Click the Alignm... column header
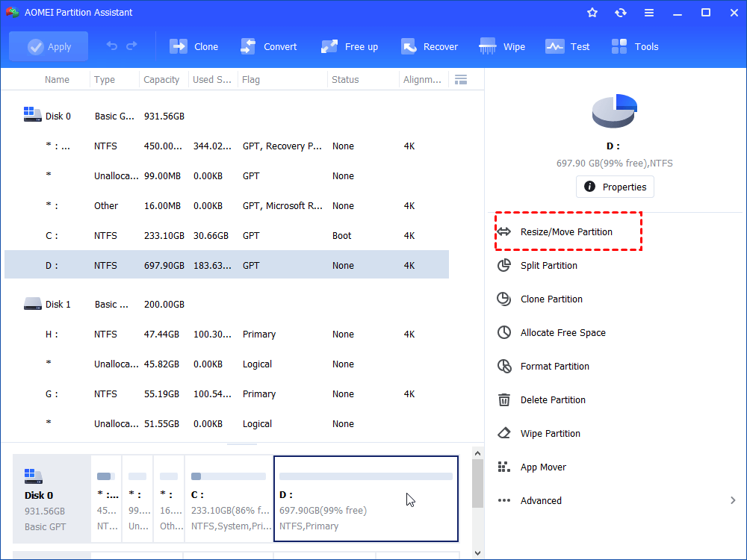The image size is (747, 560). [x=424, y=80]
